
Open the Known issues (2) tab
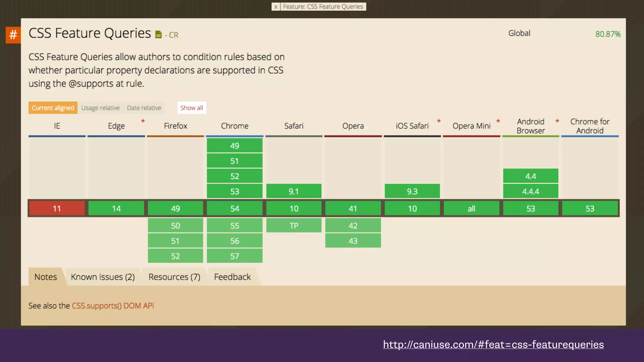pos(103,277)
